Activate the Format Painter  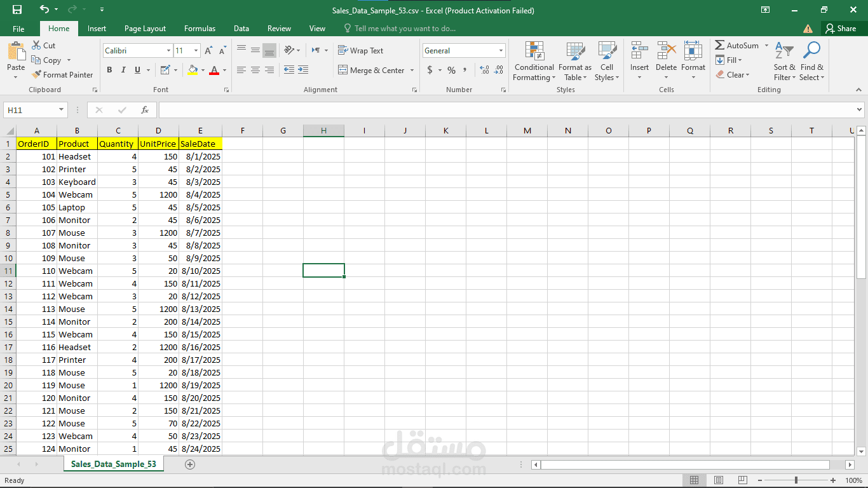pyautogui.click(x=62, y=74)
